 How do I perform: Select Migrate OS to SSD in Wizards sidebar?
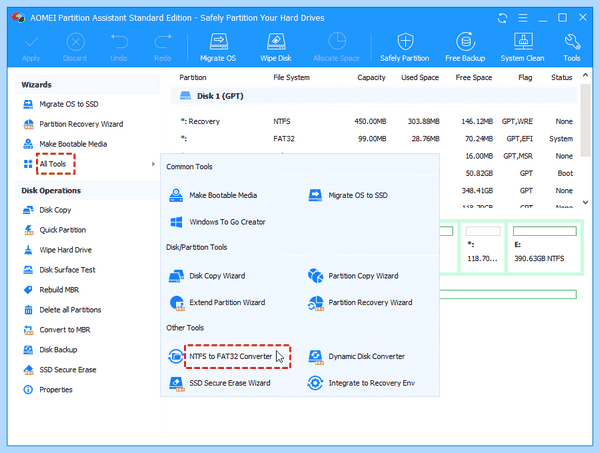pos(69,104)
